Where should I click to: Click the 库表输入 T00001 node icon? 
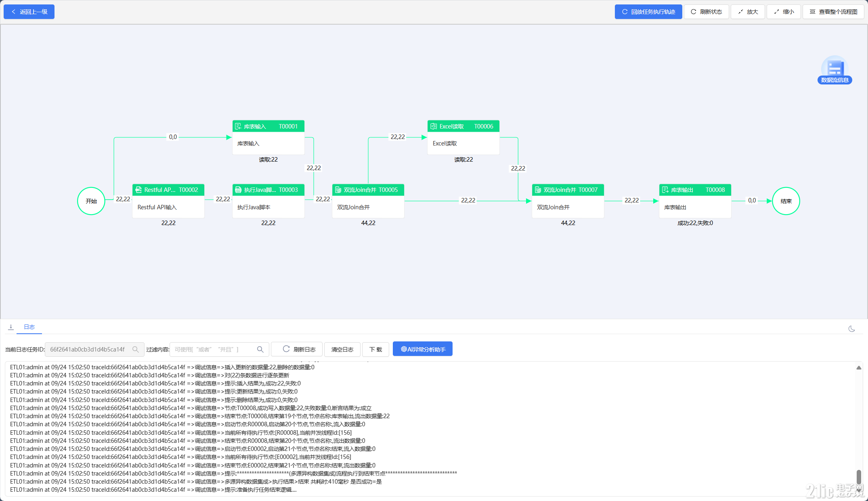(x=238, y=126)
